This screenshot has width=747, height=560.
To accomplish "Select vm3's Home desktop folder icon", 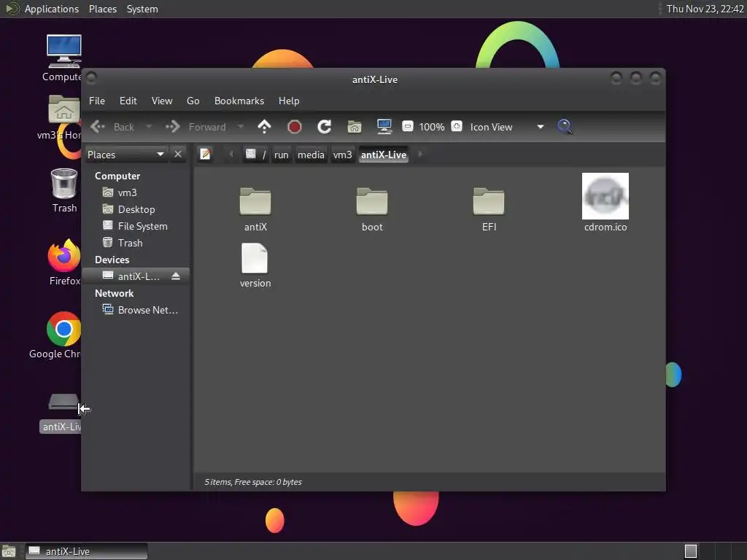I will [60, 117].
